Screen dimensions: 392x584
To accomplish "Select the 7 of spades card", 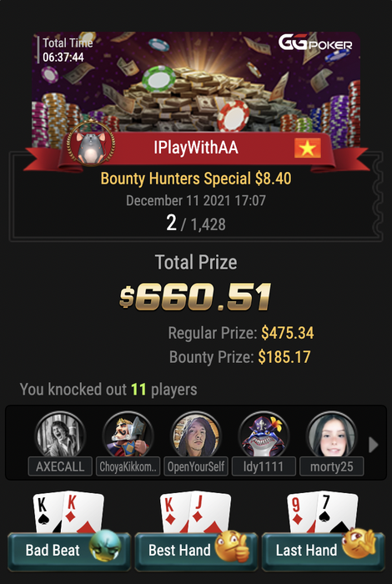I will pyautogui.click(x=338, y=513).
